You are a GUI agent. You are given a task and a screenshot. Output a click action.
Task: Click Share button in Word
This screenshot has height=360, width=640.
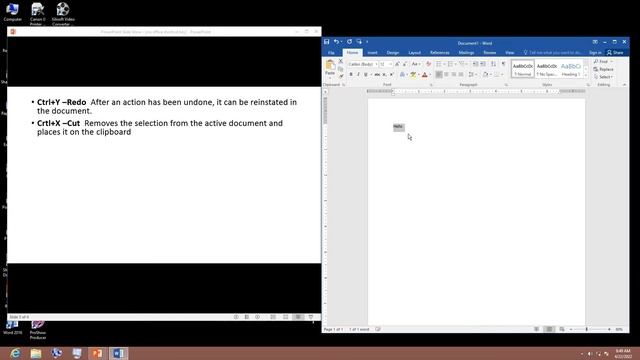pyautogui.click(x=615, y=53)
